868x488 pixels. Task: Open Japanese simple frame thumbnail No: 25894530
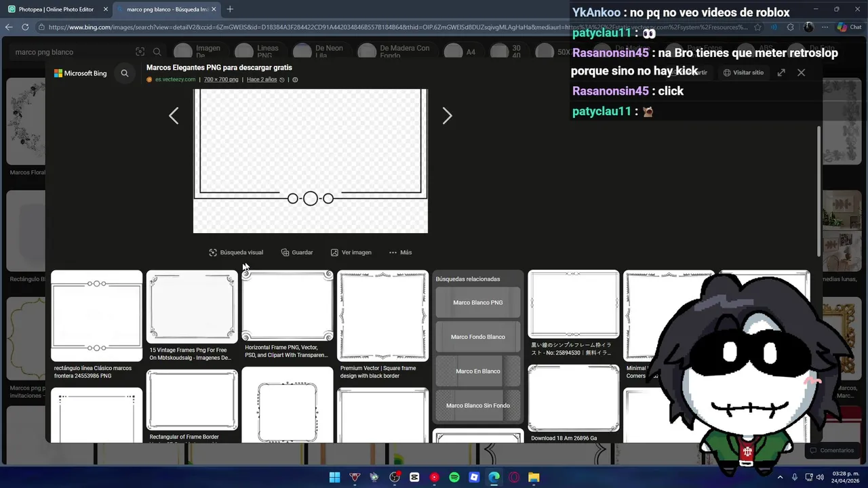click(x=574, y=304)
